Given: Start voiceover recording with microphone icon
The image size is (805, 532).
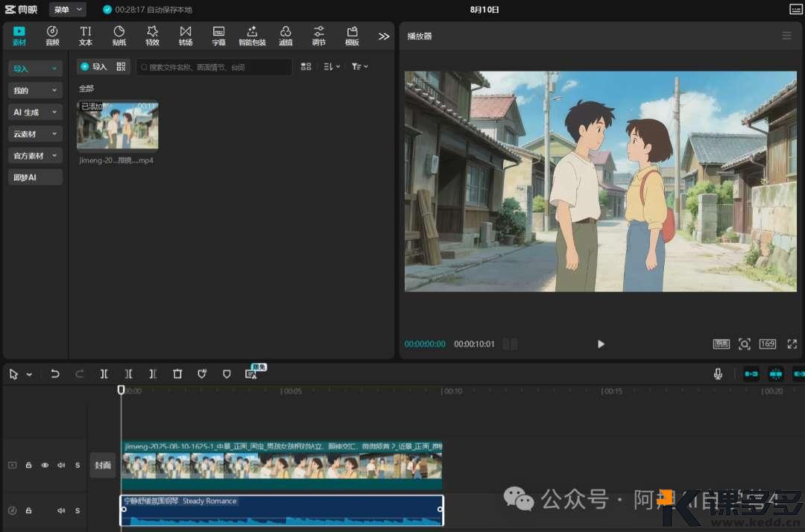Looking at the screenshot, I should [718, 374].
